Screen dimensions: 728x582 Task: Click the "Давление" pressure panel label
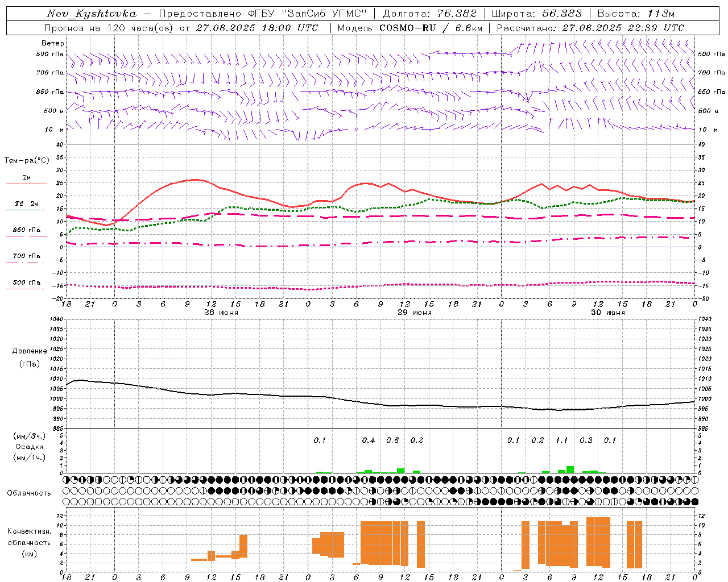pos(30,351)
